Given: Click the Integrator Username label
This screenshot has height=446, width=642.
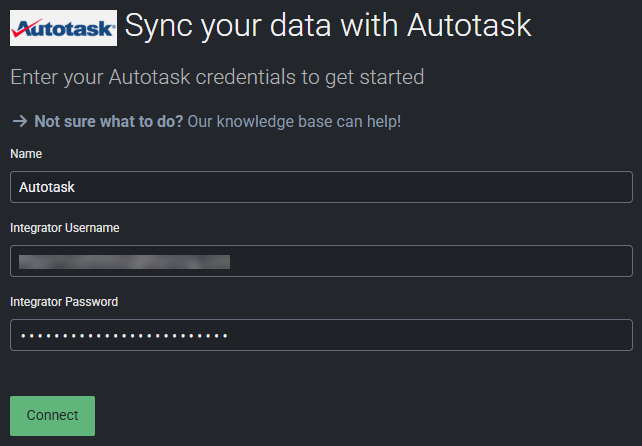Looking at the screenshot, I should point(65,228).
